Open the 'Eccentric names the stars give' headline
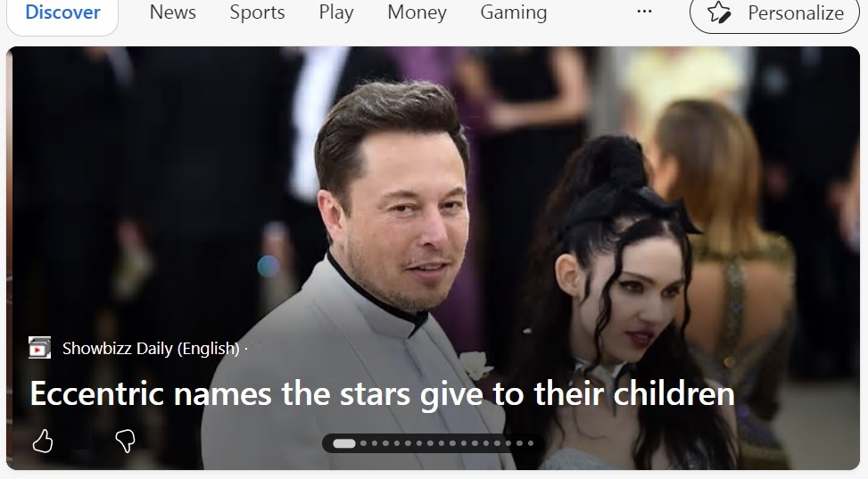This screenshot has width=868, height=479. [x=382, y=393]
